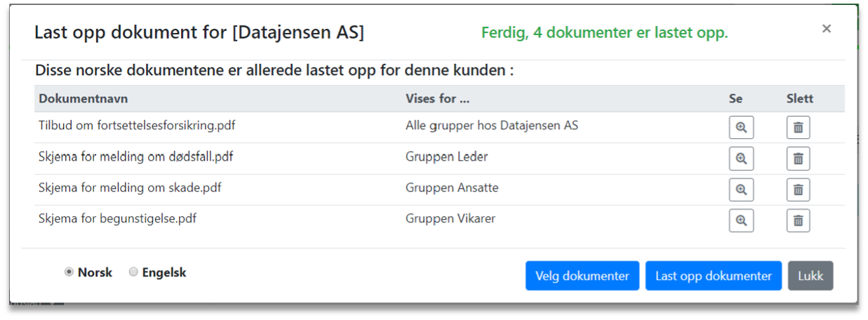Close dialog with the Lukk button
The width and height of the screenshot is (868, 320).
810,276
